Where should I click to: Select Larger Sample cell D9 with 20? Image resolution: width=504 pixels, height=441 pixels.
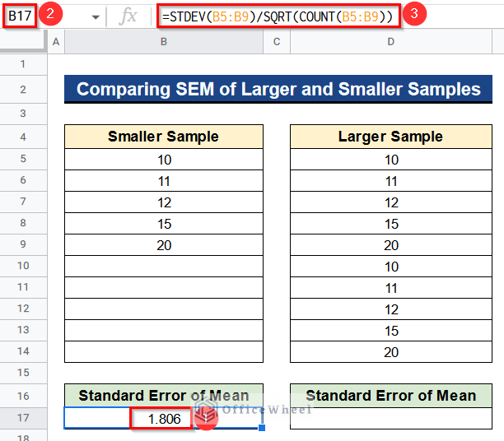coord(391,245)
